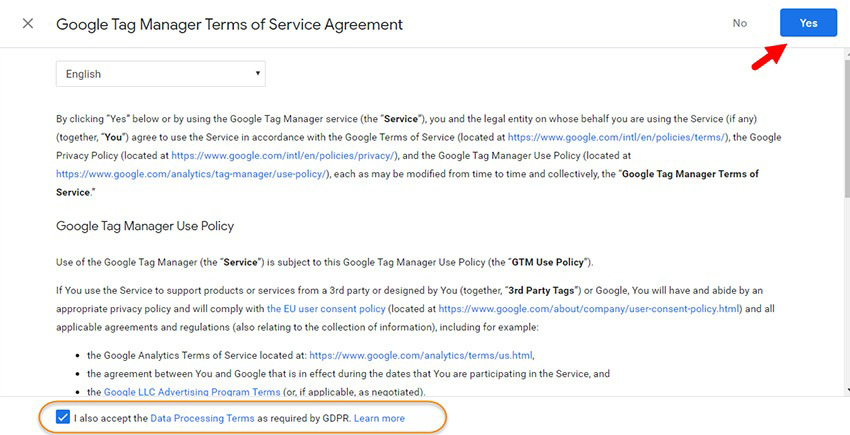The width and height of the screenshot is (850, 435).
Task: Click the bold '3rd Party Tags' text
Action: point(541,290)
